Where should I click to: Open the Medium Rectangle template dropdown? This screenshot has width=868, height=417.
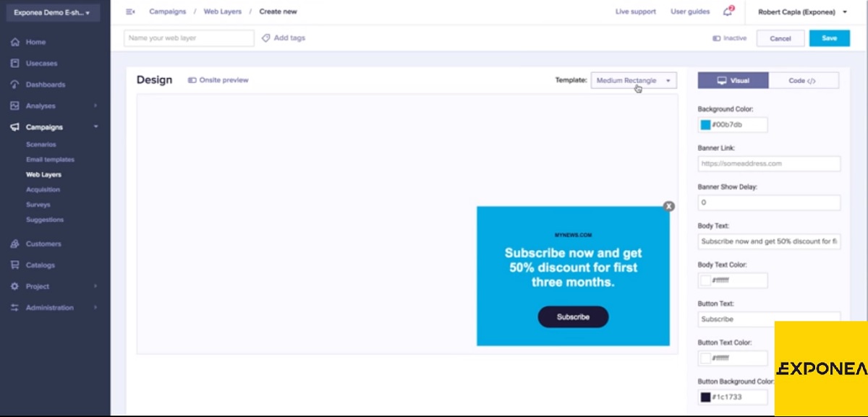coord(634,80)
